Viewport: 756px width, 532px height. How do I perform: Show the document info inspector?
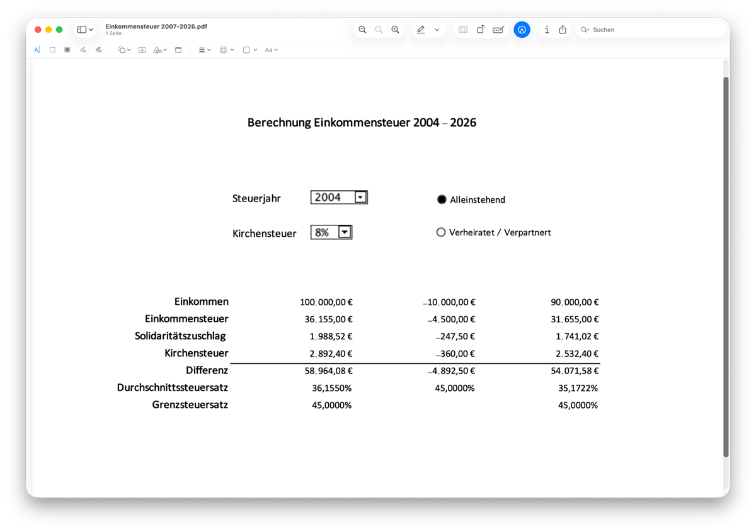tap(546, 30)
